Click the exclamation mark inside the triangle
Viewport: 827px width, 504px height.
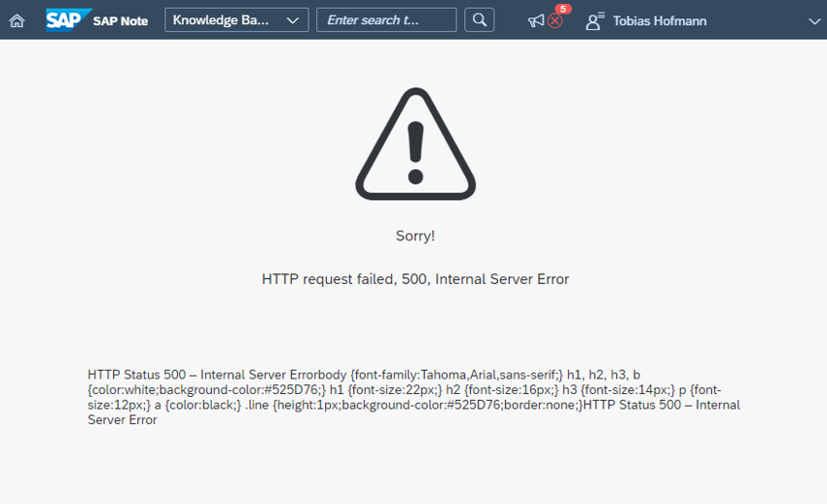tap(415, 153)
